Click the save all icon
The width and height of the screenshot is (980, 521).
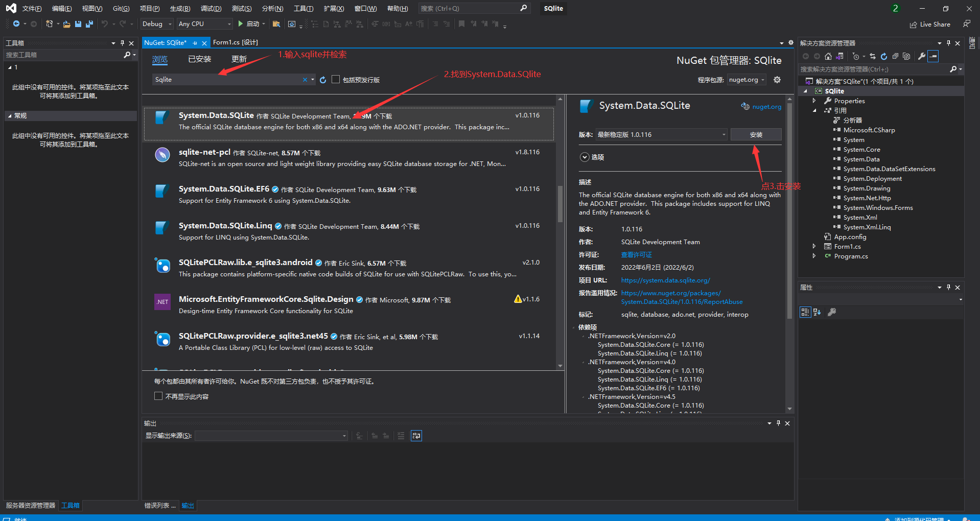click(x=89, y=24)
